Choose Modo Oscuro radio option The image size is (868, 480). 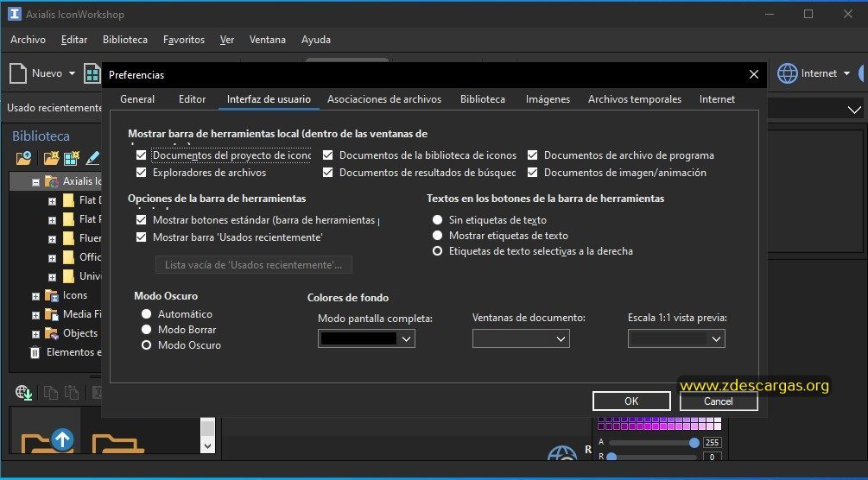point(146,345)
